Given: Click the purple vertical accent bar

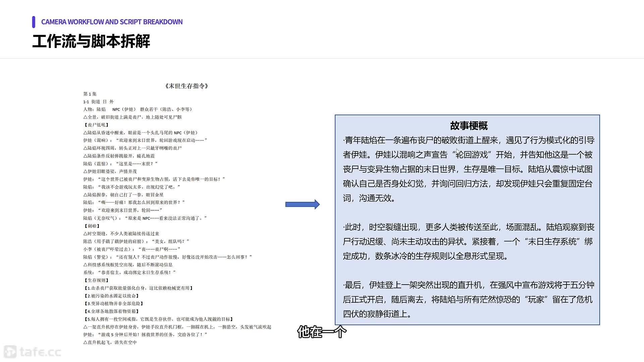Looking at the screenshot, I should tap(34, 22).
